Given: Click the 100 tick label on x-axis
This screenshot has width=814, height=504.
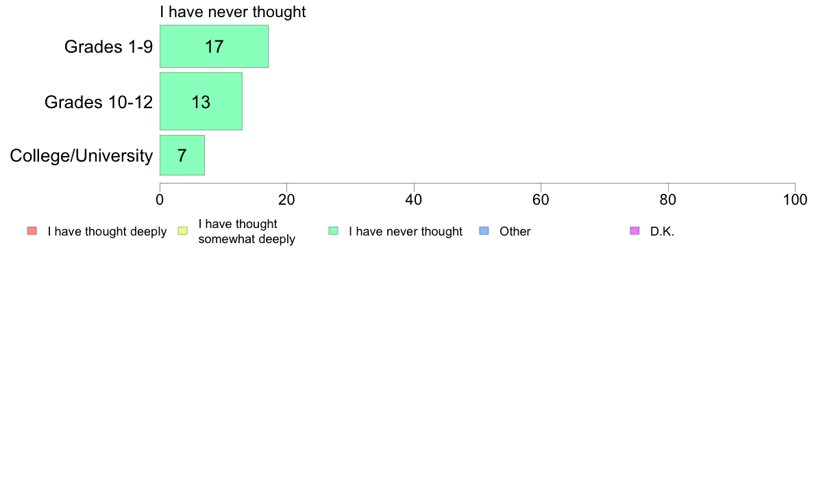Looking at the screenshot, I should (x=795, y=200).
